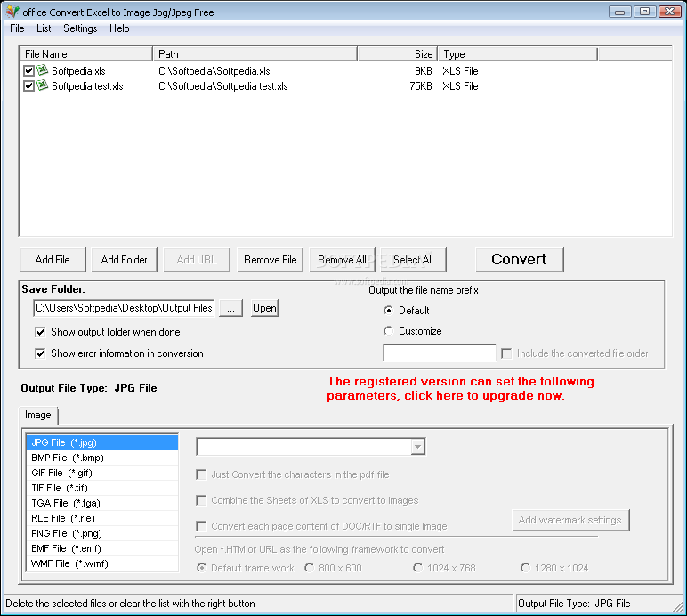The height and width of the screenshot is (616, 687).
Task: Select BMP File (*.bmp) output type
Action: [x=102, y=458]
